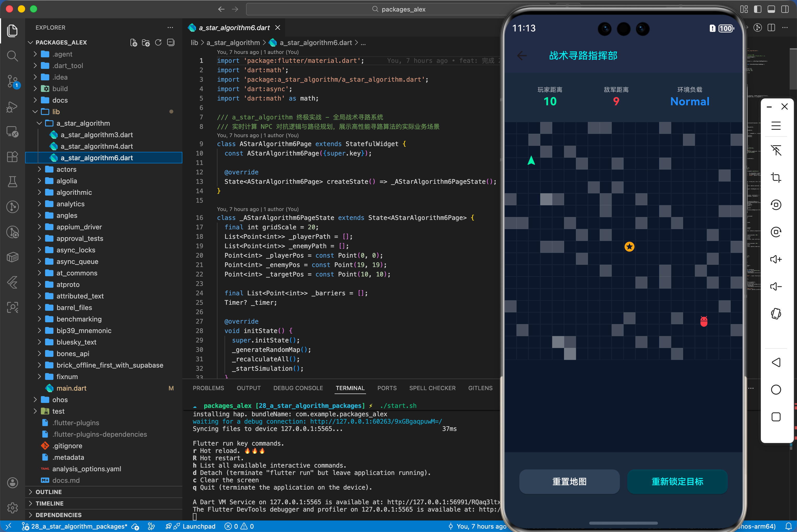
Task: Click emulator volume up icon
Action: [776, 259]
